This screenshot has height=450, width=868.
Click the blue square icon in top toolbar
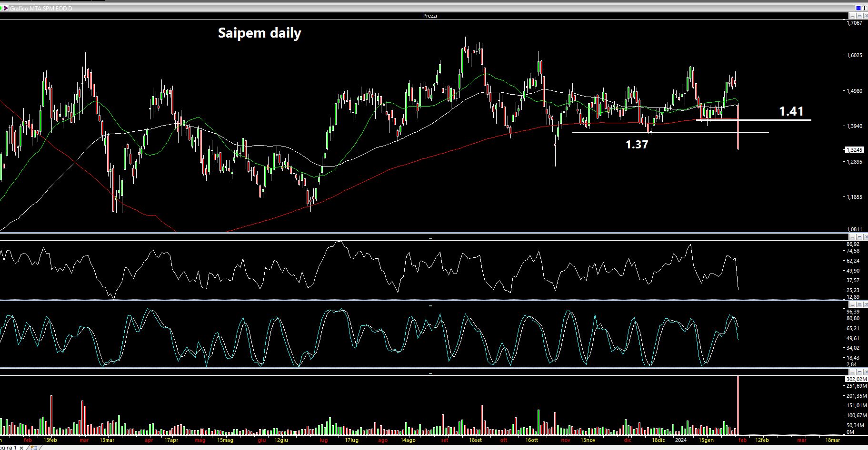tap(858, 8)
